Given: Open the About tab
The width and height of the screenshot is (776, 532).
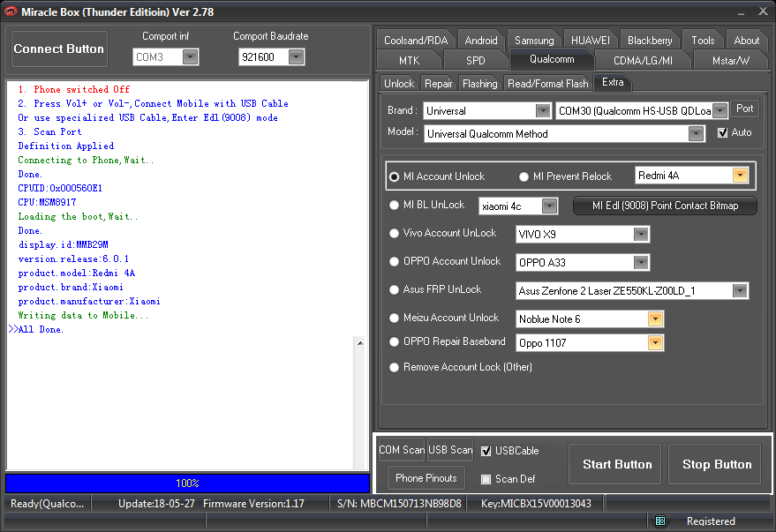Looking at the screenshot, I should click(x=746, y=40).
